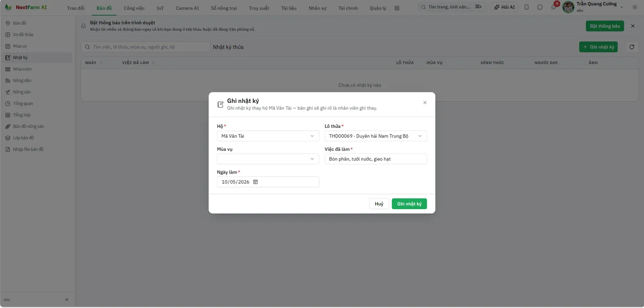Viewport: 644px width, 308px height.
Task: Open the chat bubble icon in top bar
Action: pyautogui.click(x=540, y=7)
